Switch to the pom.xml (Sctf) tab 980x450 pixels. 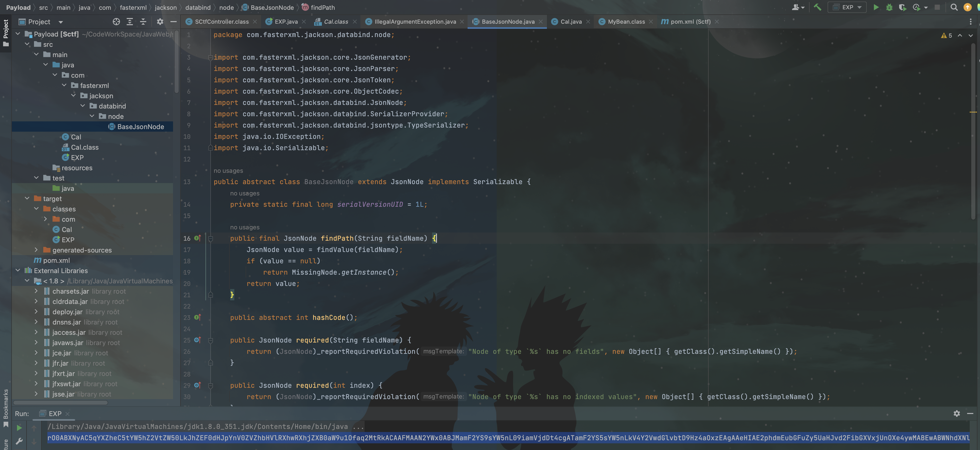pos(690,22)
